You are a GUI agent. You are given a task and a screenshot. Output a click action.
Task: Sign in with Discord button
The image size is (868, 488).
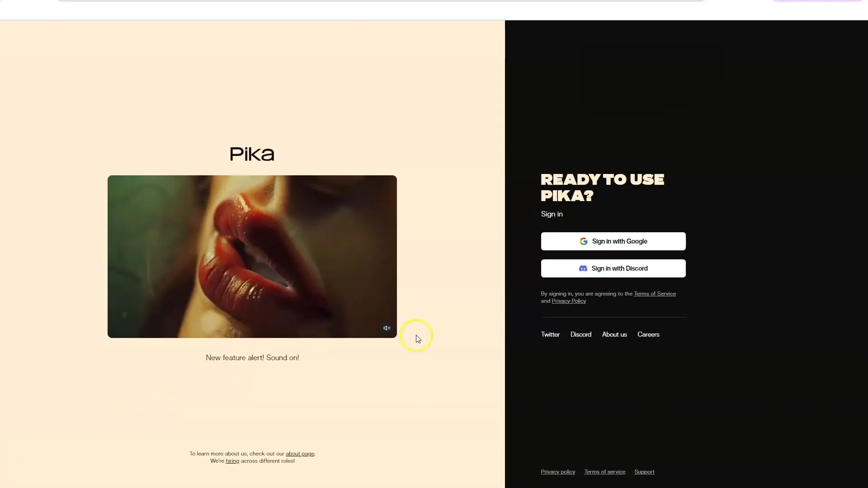coord(613,268)
